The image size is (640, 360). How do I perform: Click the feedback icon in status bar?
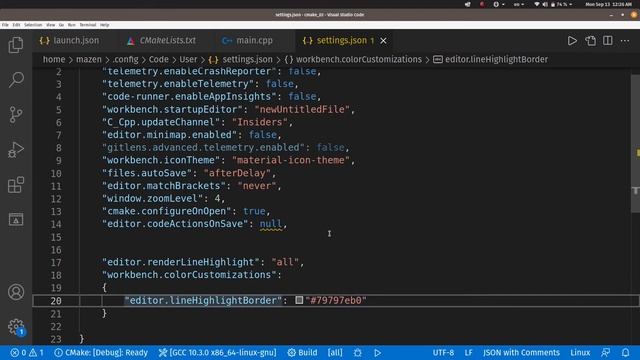tap(606, 353)
